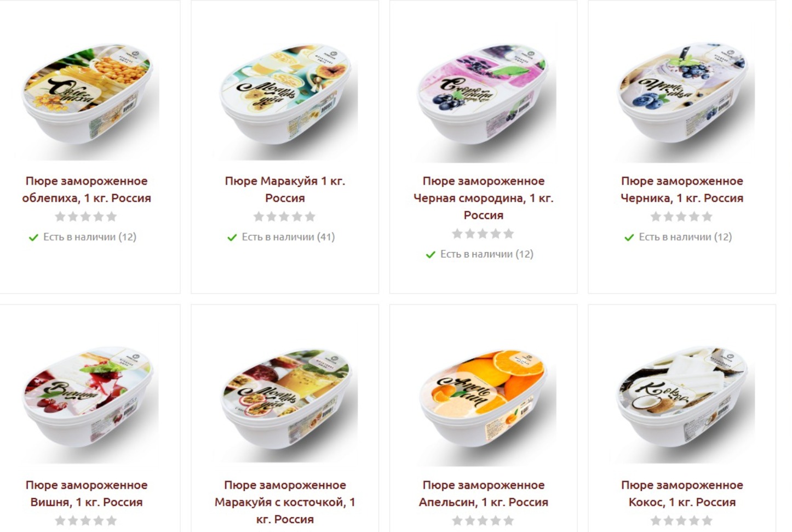Open Пюре замороженное Кокос title link
This screenshot has height=532, width=792.
pos(682,494)
